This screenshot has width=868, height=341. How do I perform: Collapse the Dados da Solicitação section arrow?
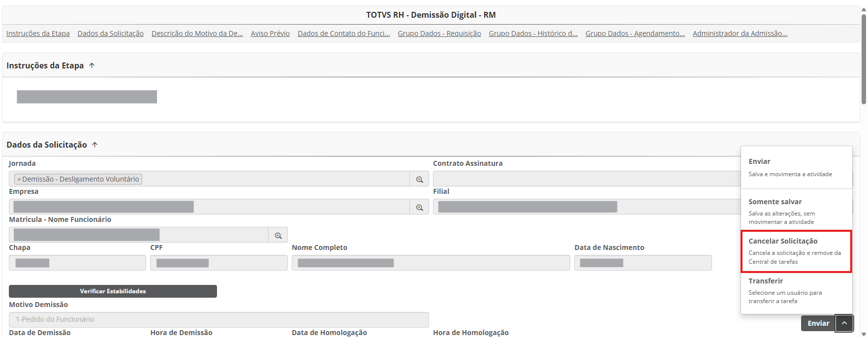(95, 145)
